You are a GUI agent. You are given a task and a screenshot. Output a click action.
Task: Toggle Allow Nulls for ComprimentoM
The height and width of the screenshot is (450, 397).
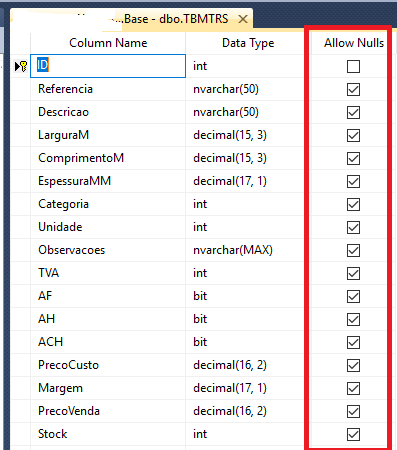coord(353,158)
